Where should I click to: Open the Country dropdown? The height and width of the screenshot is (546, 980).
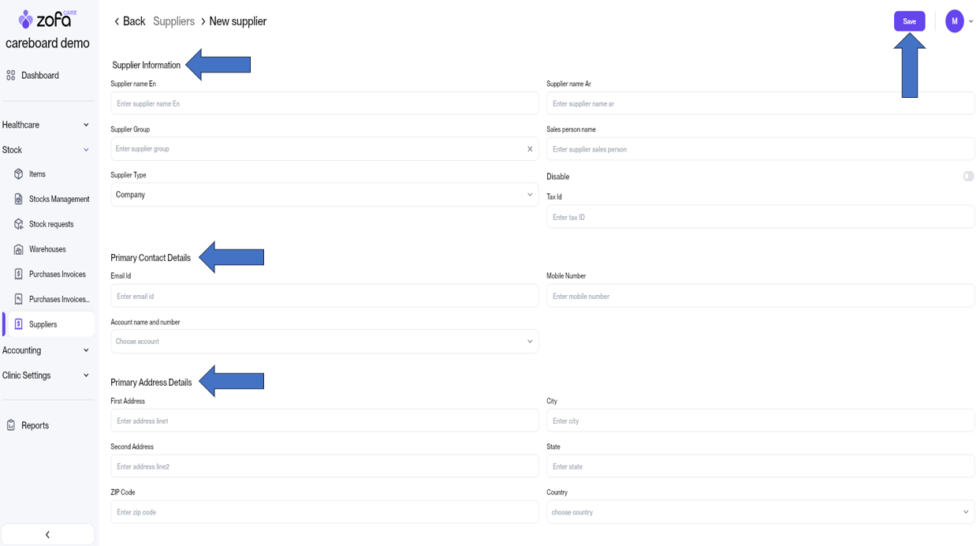760,512
